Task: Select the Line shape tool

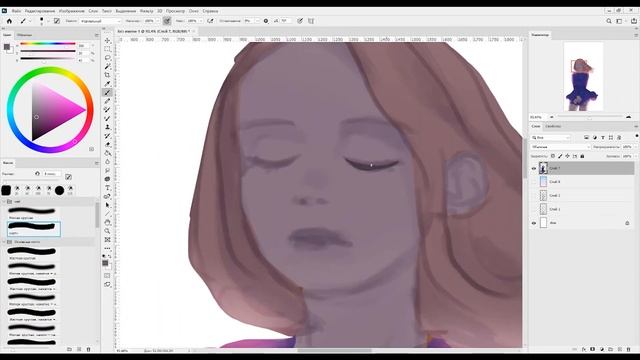Action: pos(107,213)
